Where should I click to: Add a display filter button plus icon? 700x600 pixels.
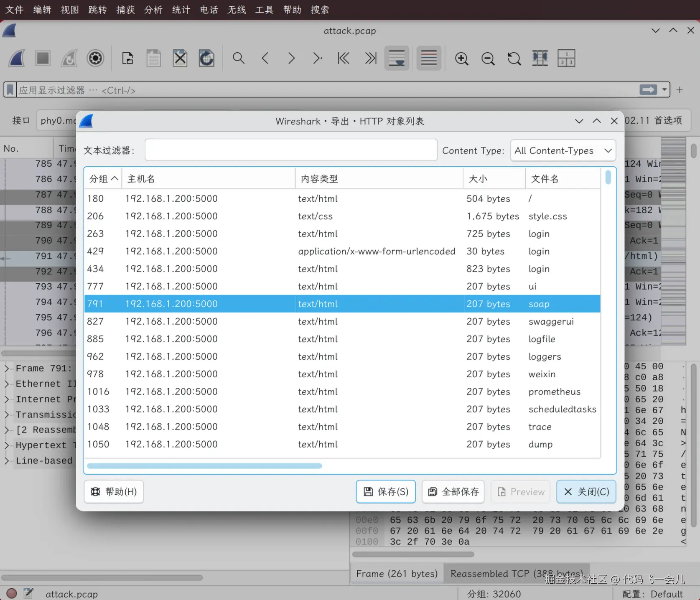680,90
